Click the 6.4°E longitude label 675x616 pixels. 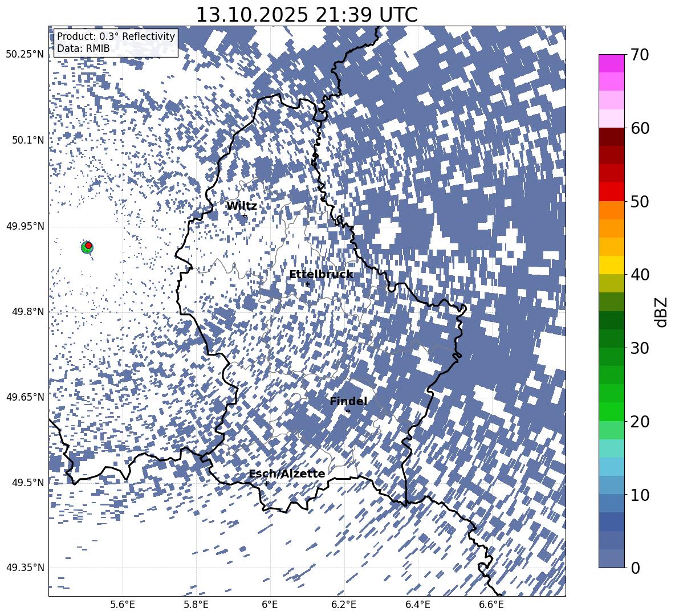tap(417, 605)
